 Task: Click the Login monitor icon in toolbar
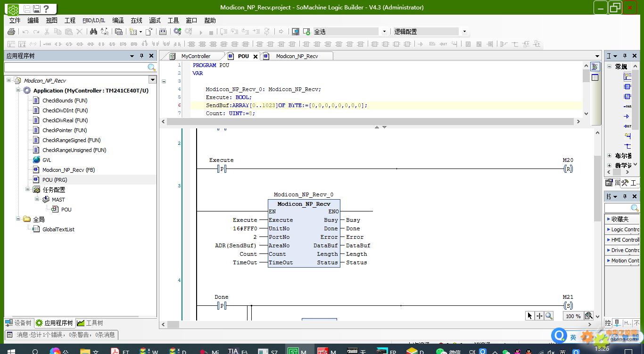tap(295, 32)
